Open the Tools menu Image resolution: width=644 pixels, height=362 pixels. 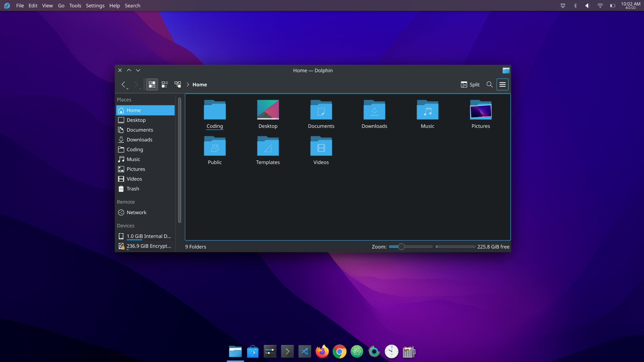click(75, 6)
